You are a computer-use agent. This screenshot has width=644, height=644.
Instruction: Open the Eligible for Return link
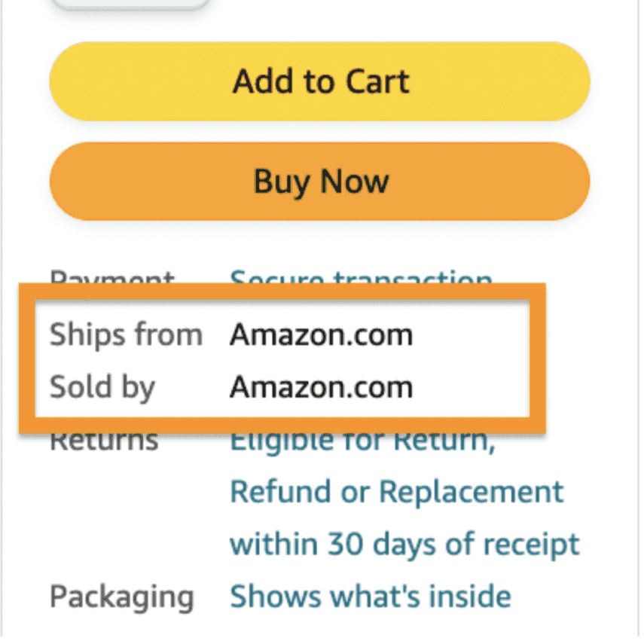click(x=362, y=438)
